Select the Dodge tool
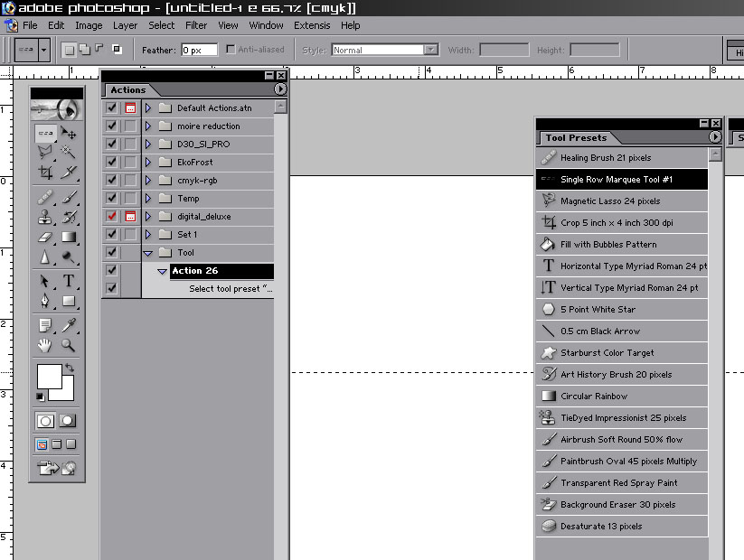The image size is (744, 560). coord(69,257)
